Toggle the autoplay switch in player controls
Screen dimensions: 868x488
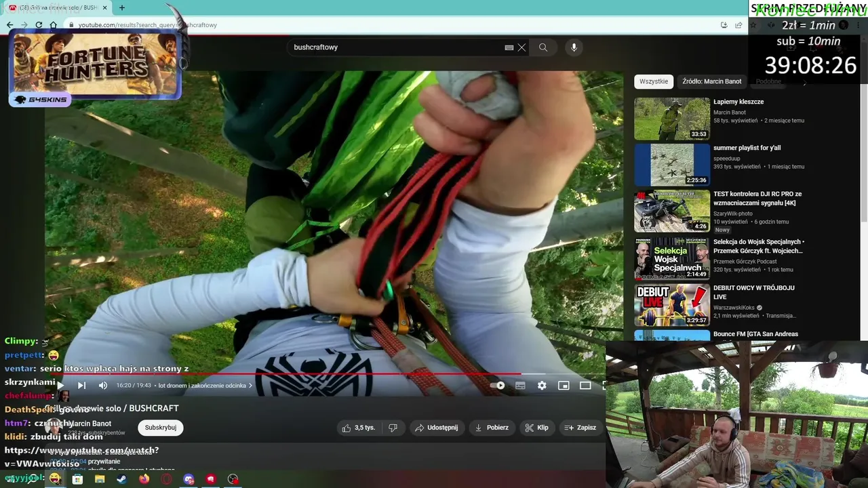(498, 386)
